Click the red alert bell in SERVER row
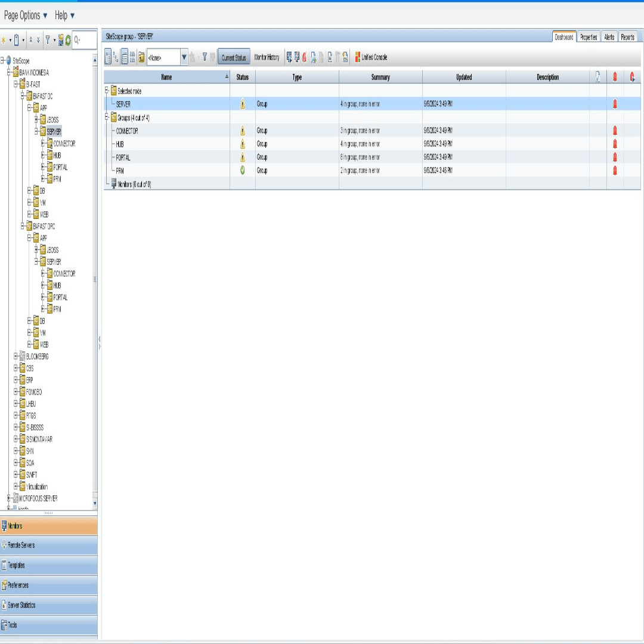The height and width of the screenshot is (644, 644). (615, 104)
